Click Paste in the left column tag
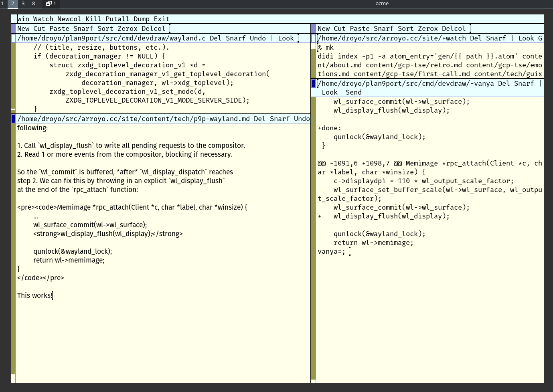The width and height of the screenshot is (553, 392). click(x=59, y=28)
